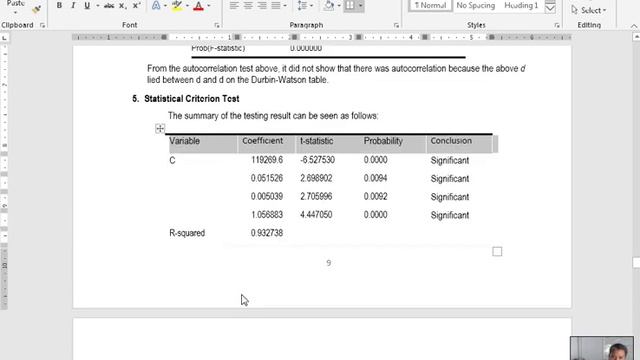Toggle bold formatting

click(x=59, y=6)
